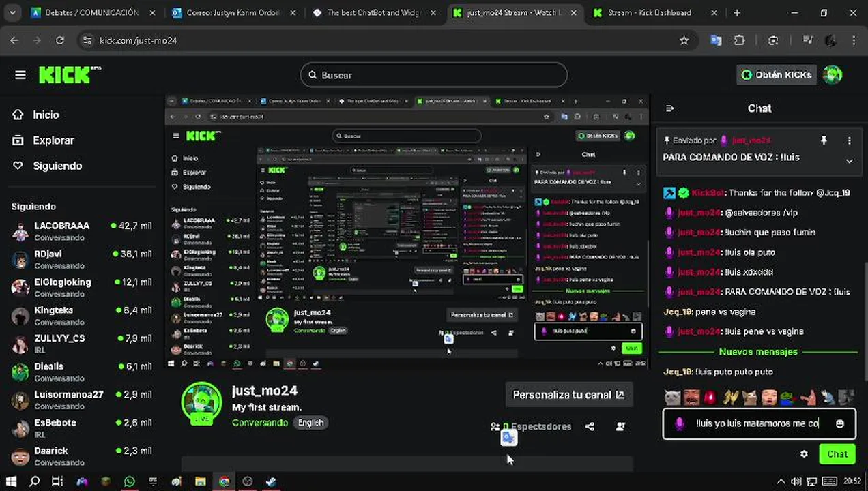Switch to Debates / COMUNICACIÓN browser tab

coord(92,12)
